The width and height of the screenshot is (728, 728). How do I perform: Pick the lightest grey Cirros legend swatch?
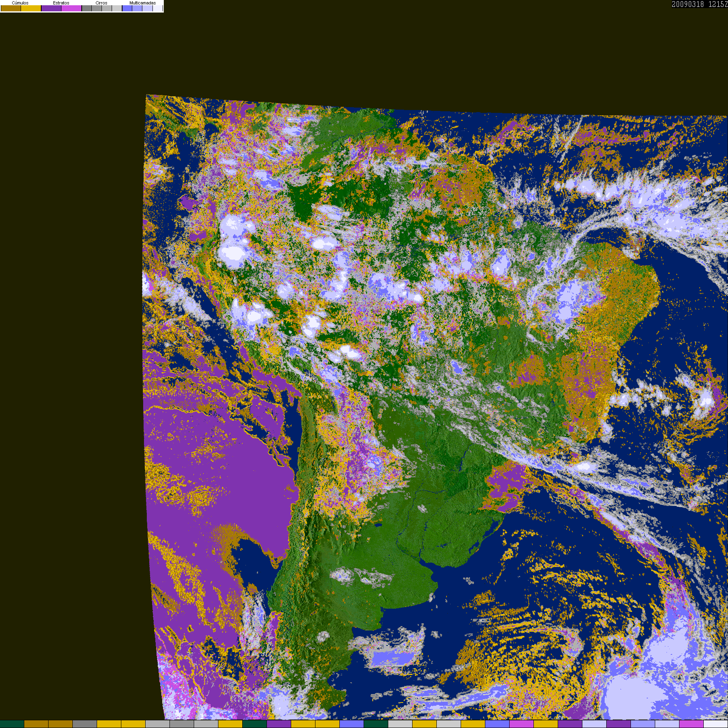tap(117, 8)
